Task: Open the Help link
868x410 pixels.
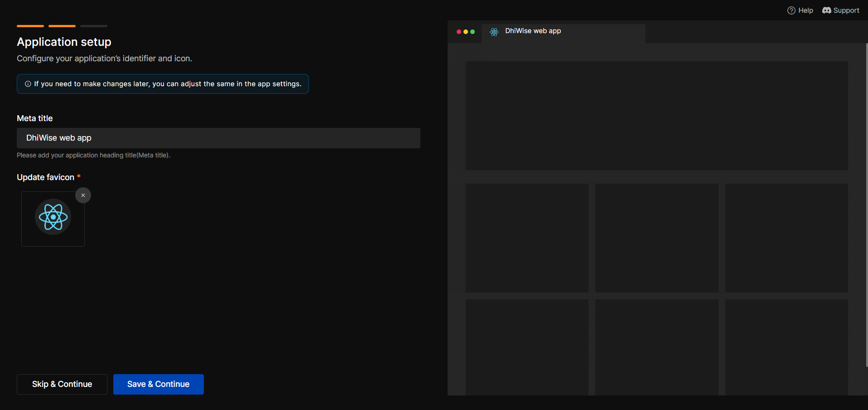Action: 800,10
